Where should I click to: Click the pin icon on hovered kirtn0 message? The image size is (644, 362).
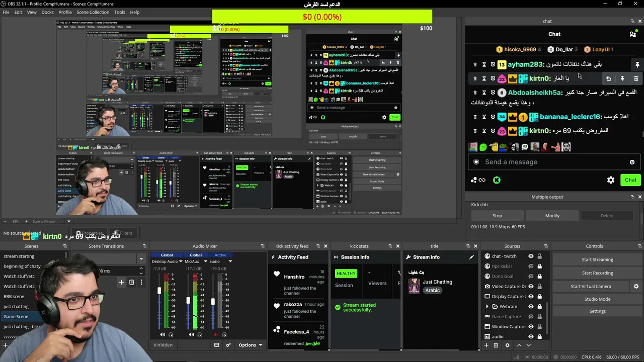(x=622, y=78)
